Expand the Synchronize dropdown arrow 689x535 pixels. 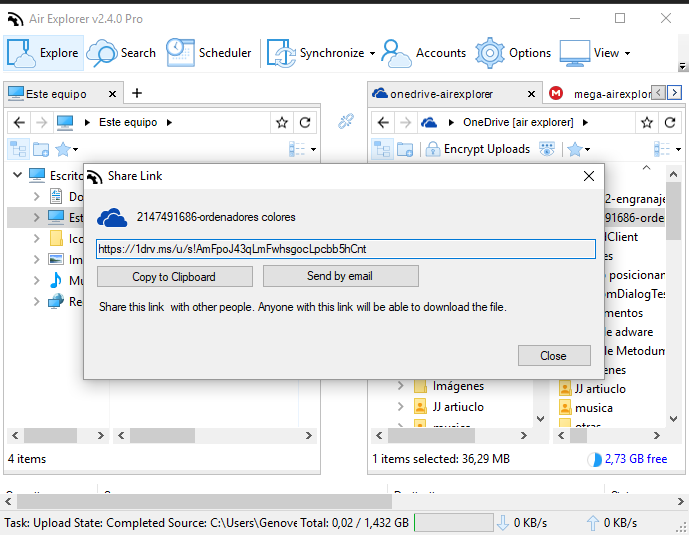point(372,54)
